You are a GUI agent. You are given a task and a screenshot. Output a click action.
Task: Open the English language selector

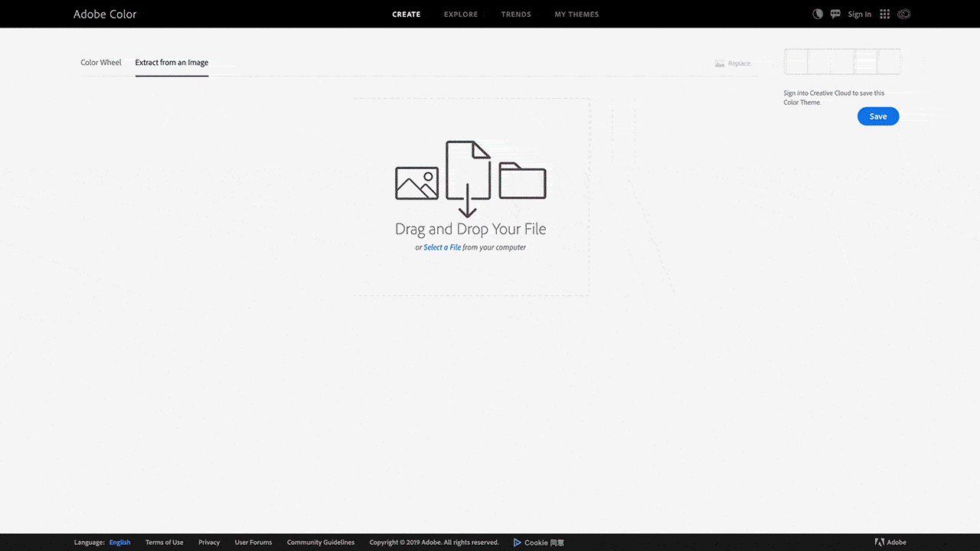coord(119,543)
